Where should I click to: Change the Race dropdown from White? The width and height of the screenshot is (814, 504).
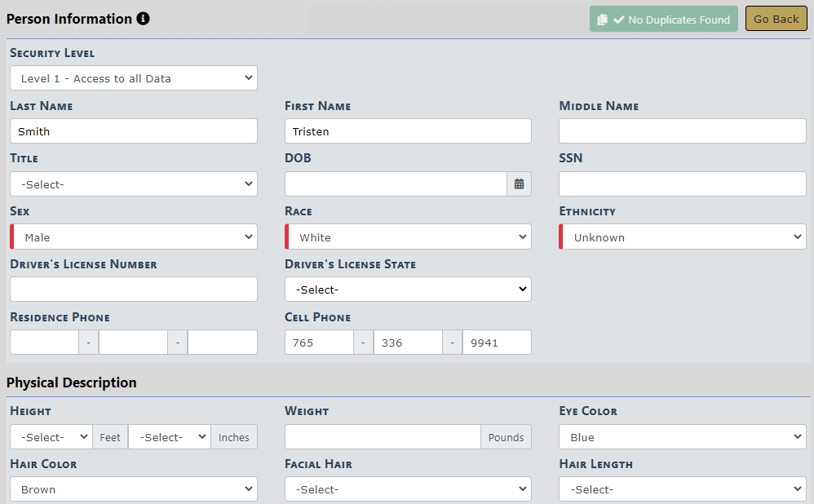(409, 237)
